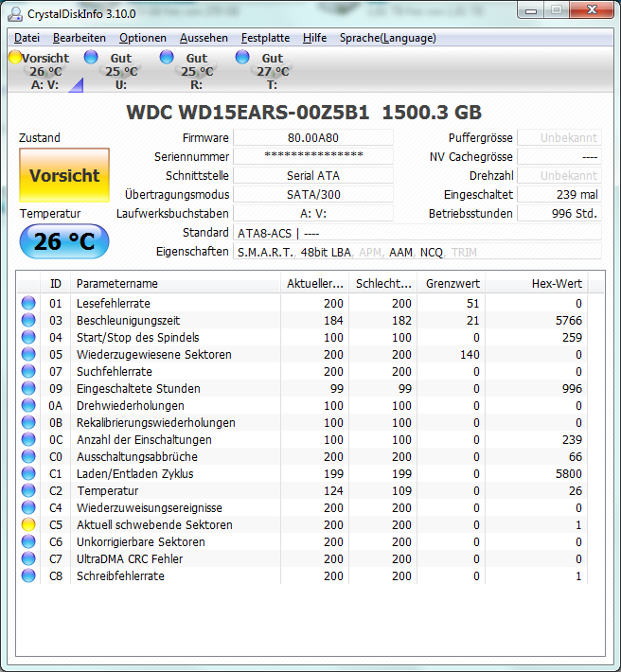
Task: Open the Optionen menu
Action: 143,38
